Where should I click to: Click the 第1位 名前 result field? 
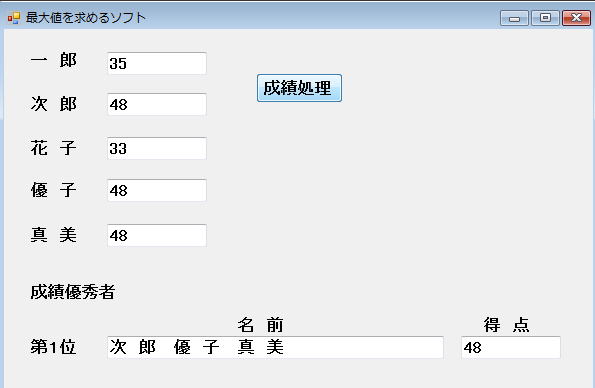(x=275, y=347)
